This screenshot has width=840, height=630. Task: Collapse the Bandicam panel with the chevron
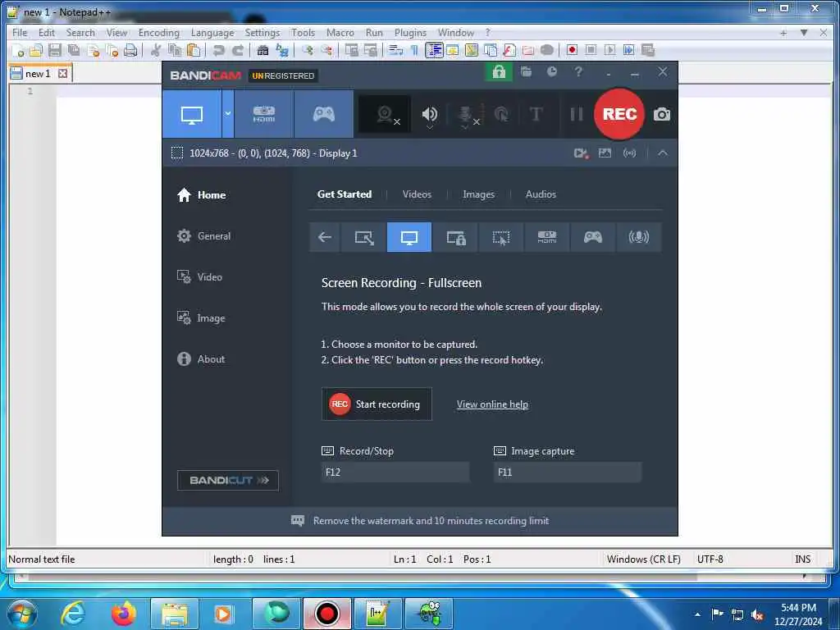click(x=663, y=153)
